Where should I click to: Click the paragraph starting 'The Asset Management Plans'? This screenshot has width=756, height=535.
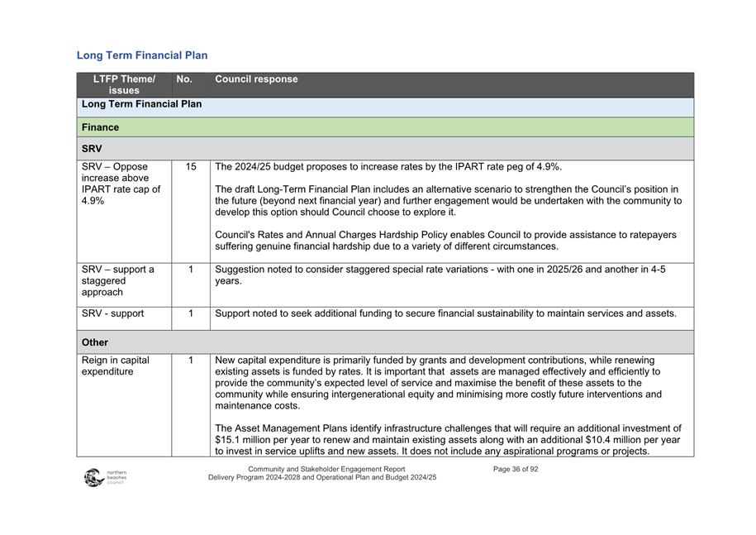click(x=447, y=440)
